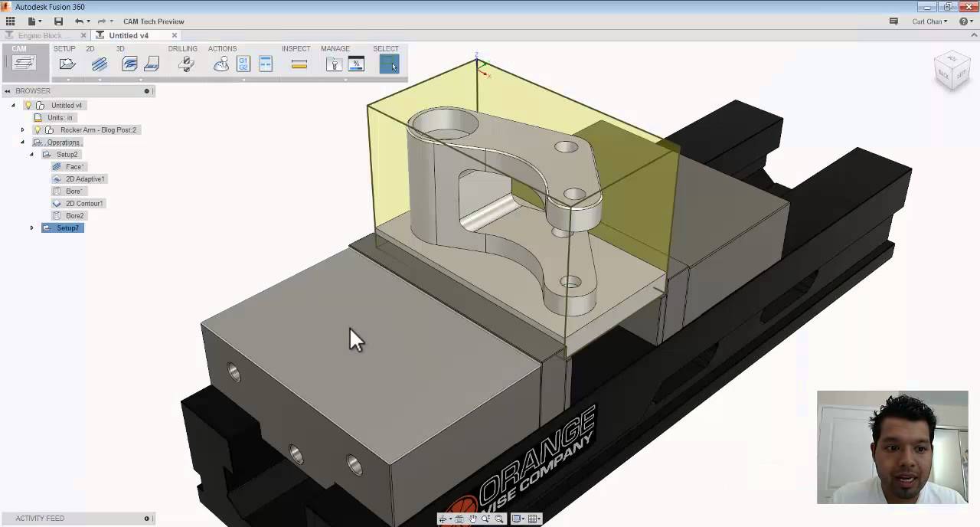
Task: Collapse the Untitled v4 root node
Action: tap(13, 105)
